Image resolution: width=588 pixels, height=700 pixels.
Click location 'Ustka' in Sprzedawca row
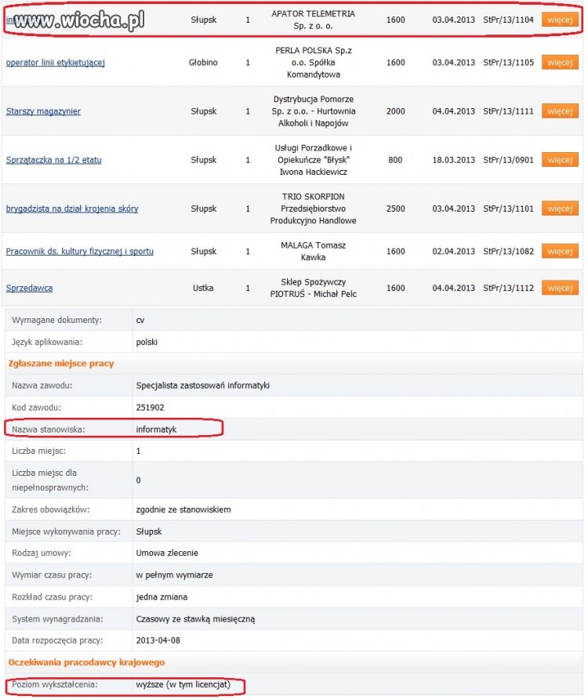(x=203, y=288)
